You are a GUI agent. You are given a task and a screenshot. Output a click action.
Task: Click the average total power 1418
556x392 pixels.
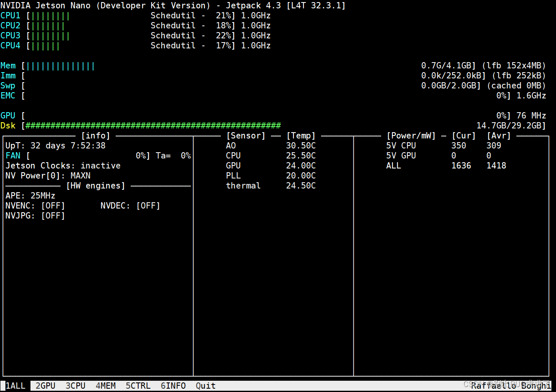(x=496, y=166)
